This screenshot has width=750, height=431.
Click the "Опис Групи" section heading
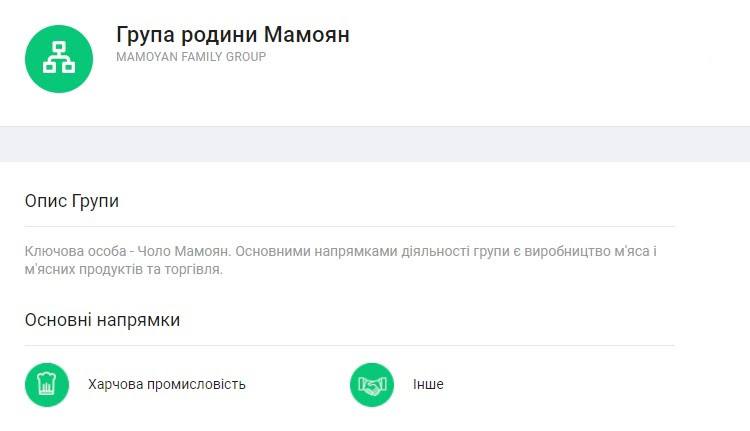71,201
